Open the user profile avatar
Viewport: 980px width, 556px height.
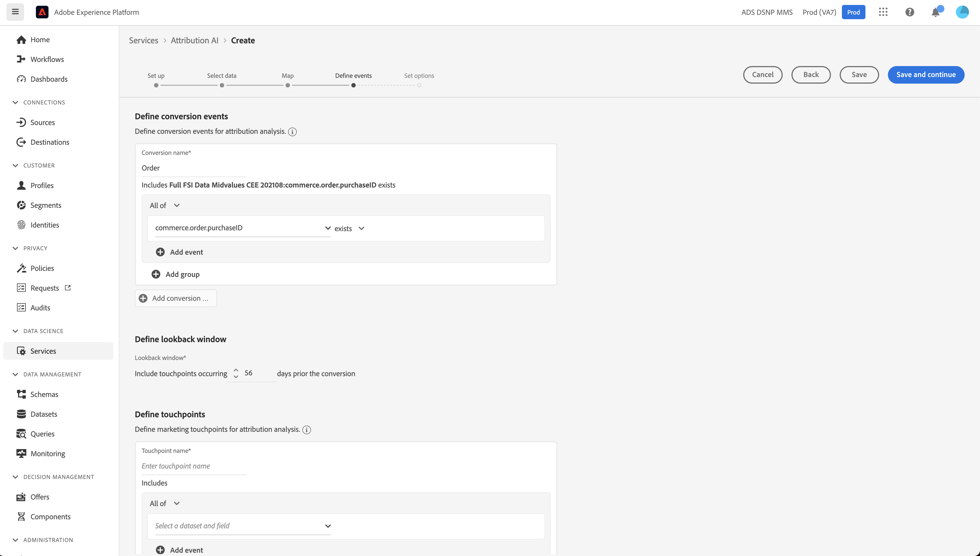[962, 12]
